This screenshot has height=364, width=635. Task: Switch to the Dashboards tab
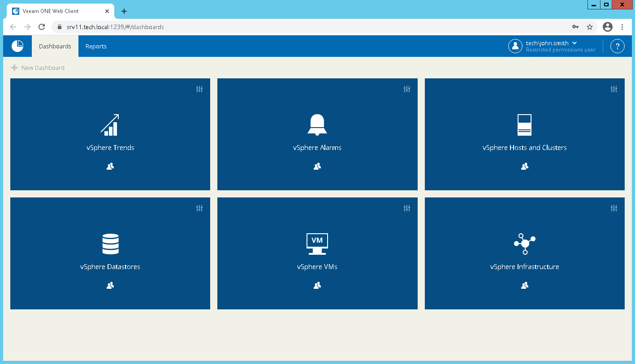point(55,46)
